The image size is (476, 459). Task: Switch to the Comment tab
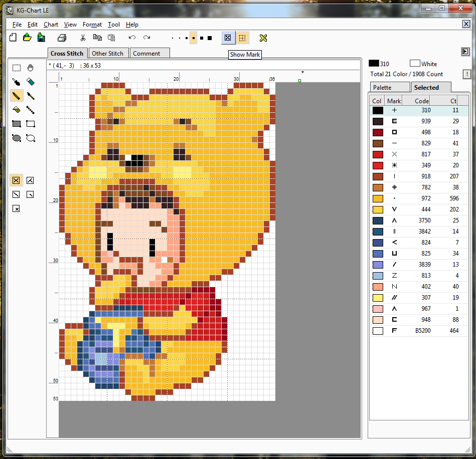pyautogui.click(x=149, y=54)
